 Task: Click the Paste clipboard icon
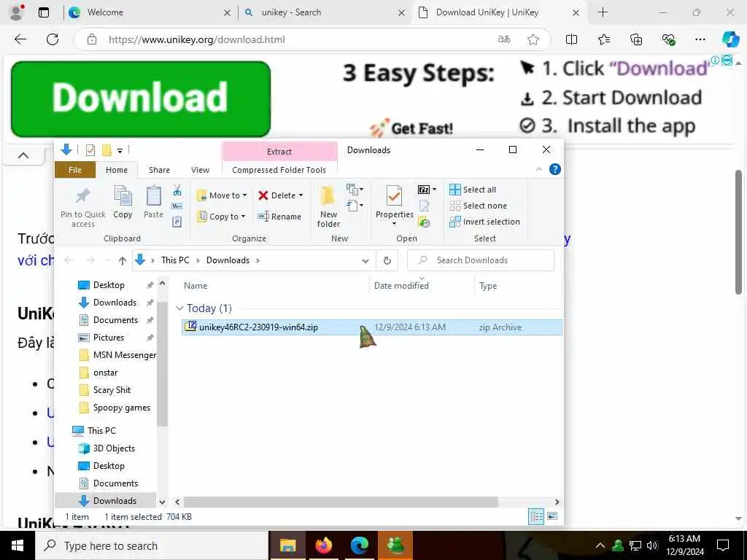pos(153,202)
